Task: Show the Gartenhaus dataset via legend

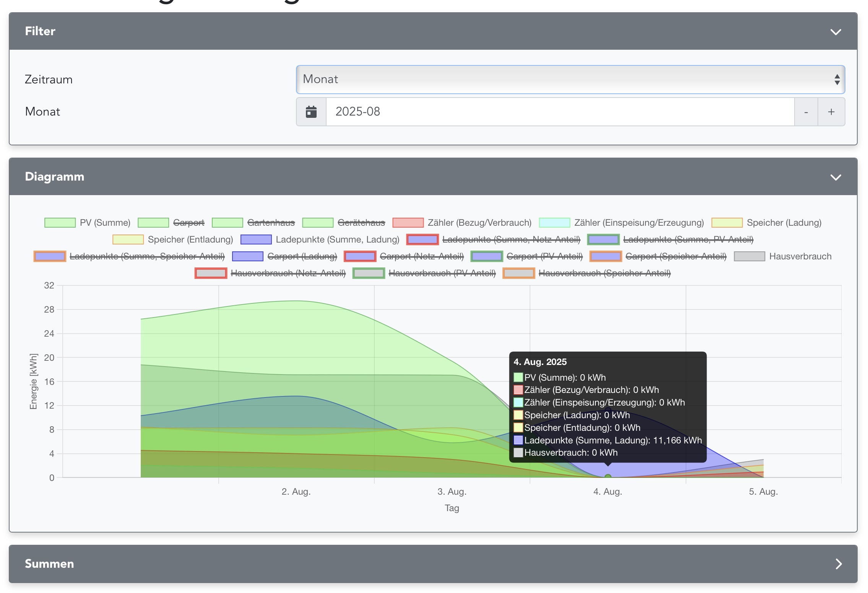Action: click(x=271, y=223)
